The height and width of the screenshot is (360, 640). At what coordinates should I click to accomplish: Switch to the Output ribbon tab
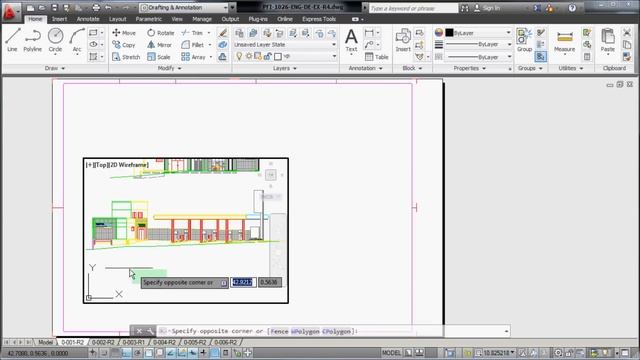pos(230,19)
